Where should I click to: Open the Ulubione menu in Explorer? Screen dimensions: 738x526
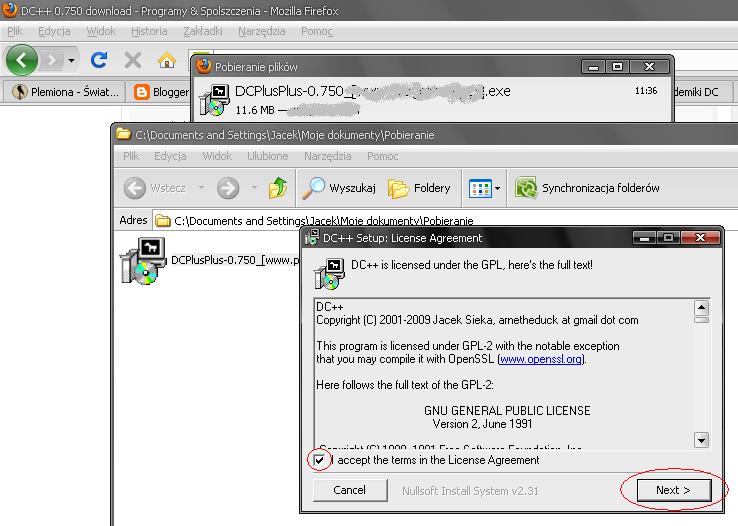pos(267,156)
